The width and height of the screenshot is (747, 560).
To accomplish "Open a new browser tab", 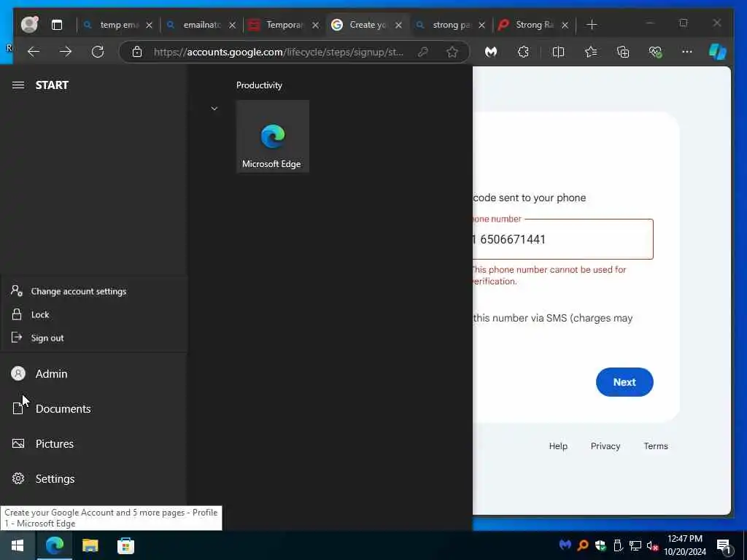I will 592,25.
